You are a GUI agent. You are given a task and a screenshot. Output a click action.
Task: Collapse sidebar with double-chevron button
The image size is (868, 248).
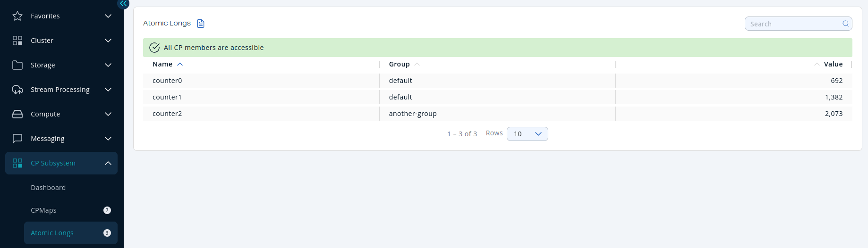[123, 4]
